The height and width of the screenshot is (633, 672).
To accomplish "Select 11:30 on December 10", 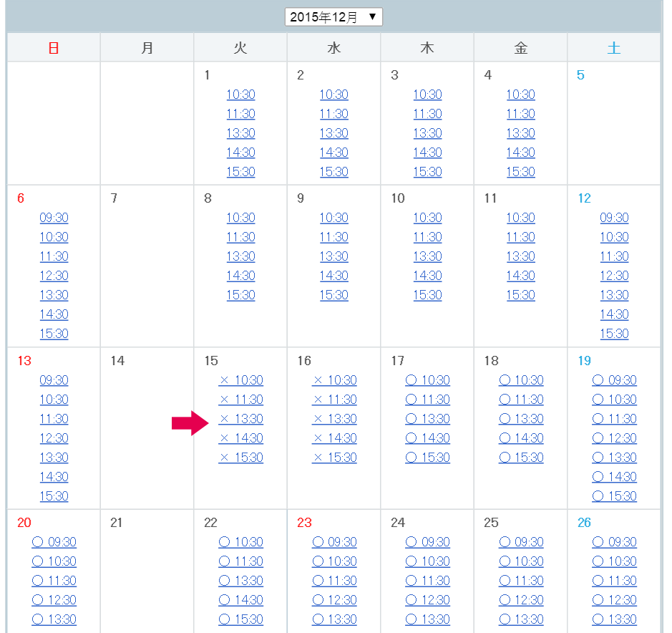I will pyautogui.click(x=427, y=237).
